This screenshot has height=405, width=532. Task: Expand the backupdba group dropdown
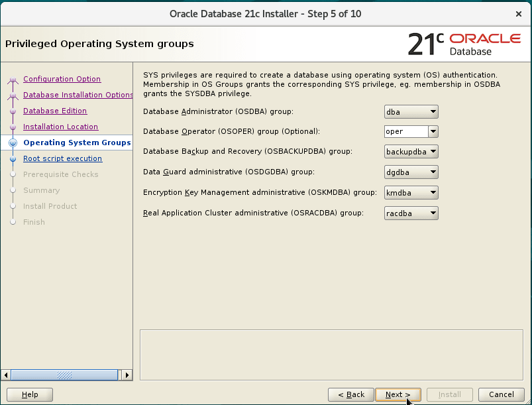coord(411,152)
